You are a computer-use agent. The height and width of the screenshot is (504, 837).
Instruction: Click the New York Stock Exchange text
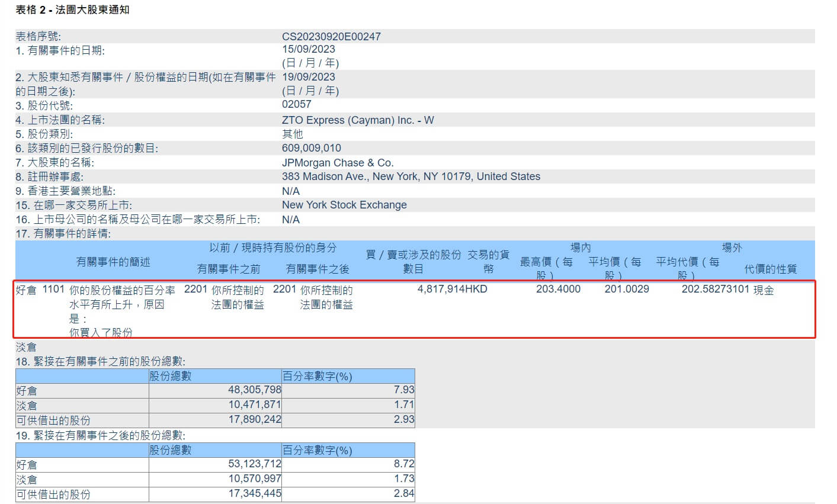(x=344, y=205)
